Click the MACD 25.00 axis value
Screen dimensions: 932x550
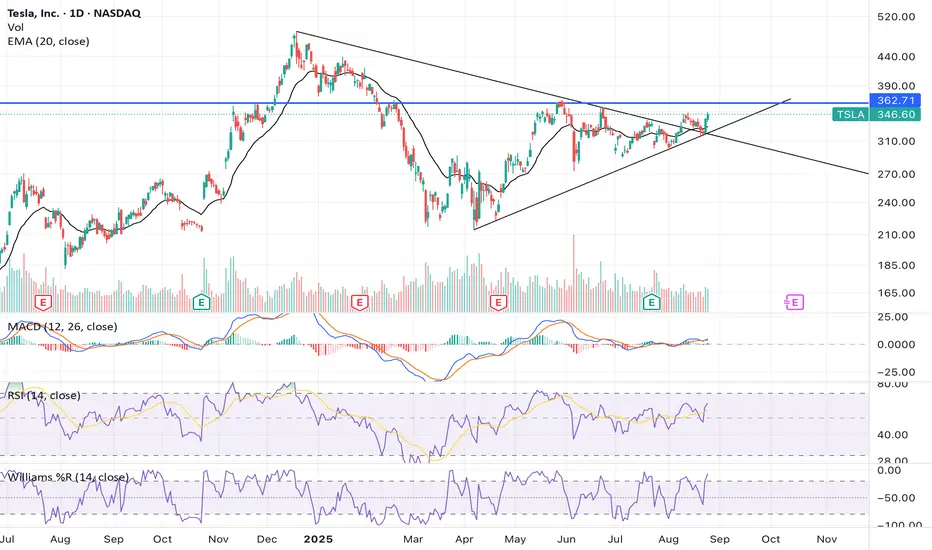pos(893,318)
